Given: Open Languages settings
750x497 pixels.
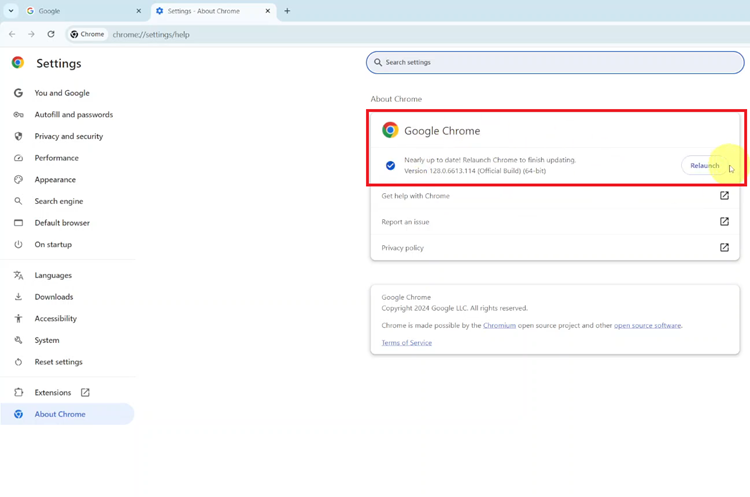Looking at the screenshot, I should (53, 275).
